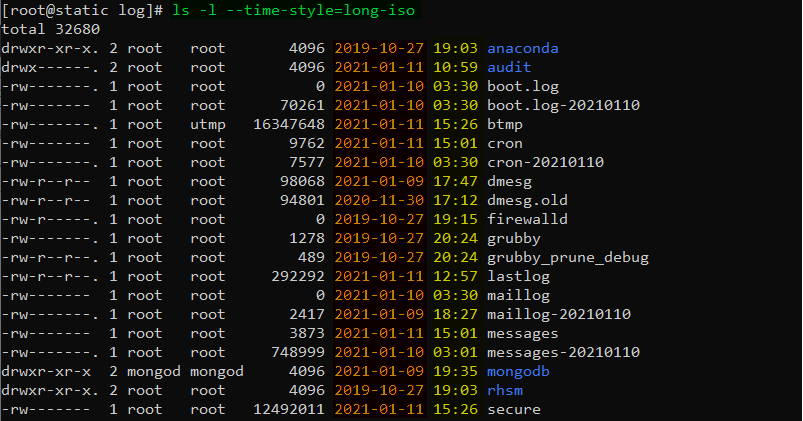The height and width of the screenshot is (421, 803).
Task: Click the typed ls -l command text
Action: [x=293, y=10]
